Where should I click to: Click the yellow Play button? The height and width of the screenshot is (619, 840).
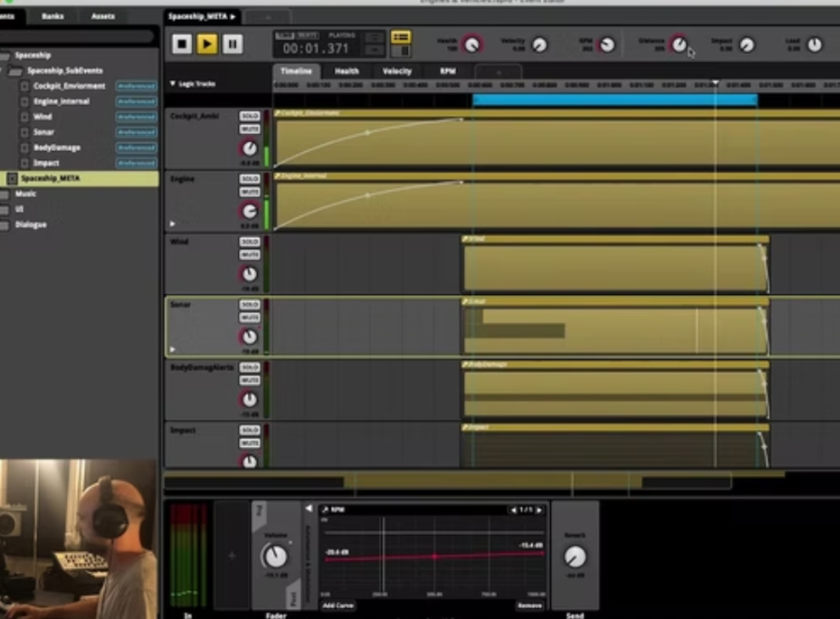pyautogui.click(x=207, y=44)
